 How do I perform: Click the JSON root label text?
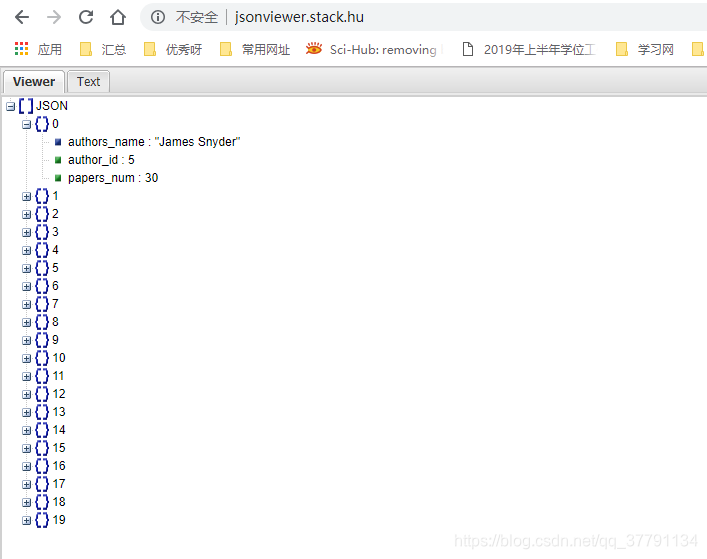click(52, 106)
